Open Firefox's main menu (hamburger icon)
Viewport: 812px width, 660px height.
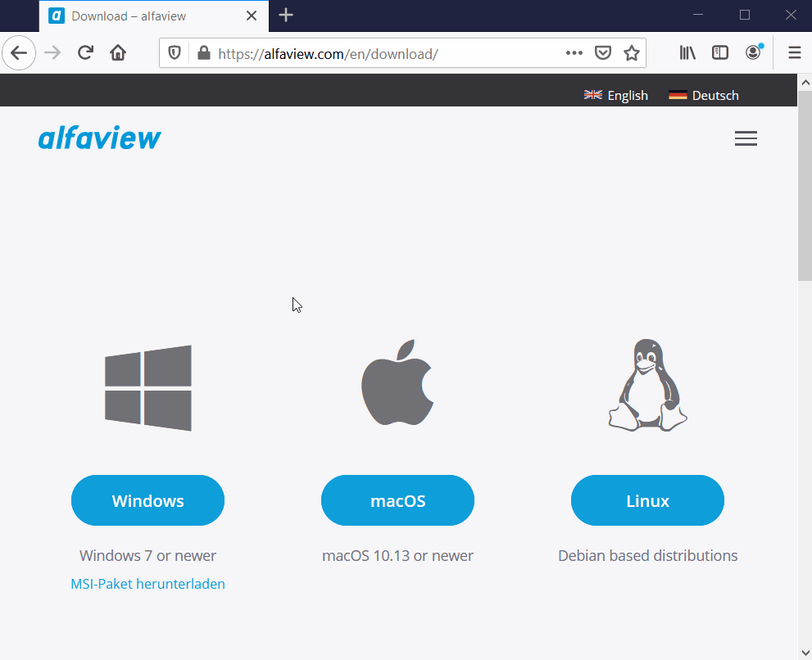(x=794, y=52)
